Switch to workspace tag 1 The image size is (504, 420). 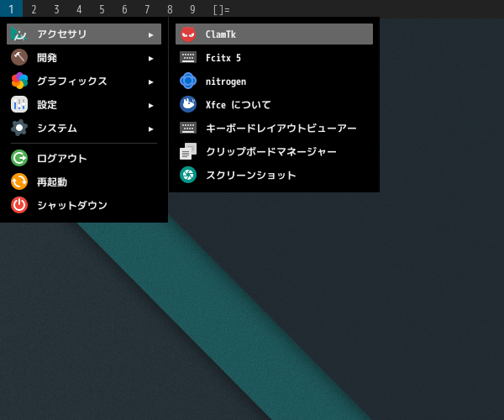pos(11,8)
